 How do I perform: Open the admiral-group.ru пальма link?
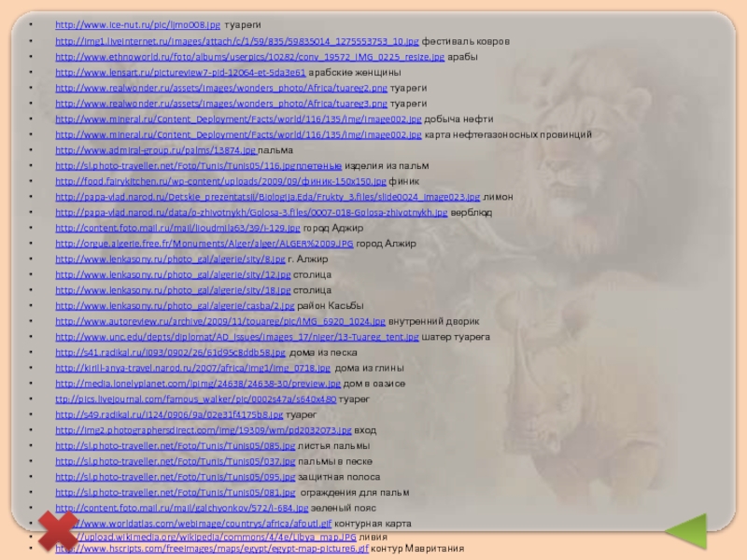156,150
